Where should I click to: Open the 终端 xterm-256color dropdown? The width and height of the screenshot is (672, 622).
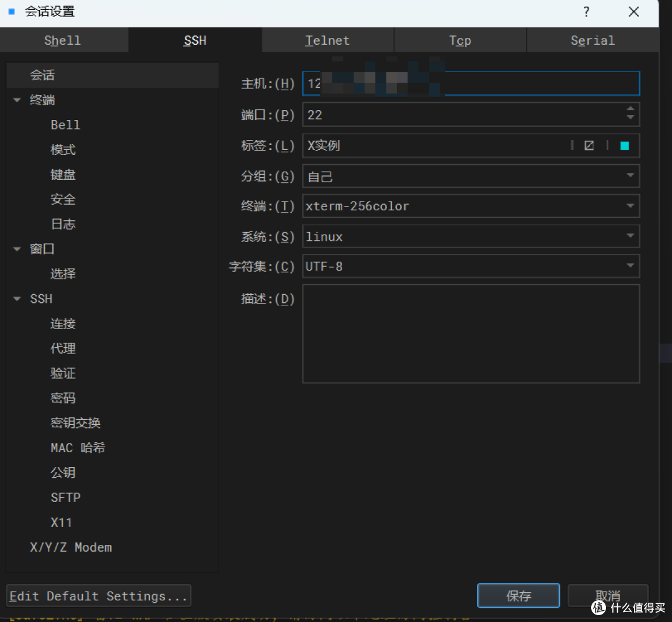(x=471, y=206)
